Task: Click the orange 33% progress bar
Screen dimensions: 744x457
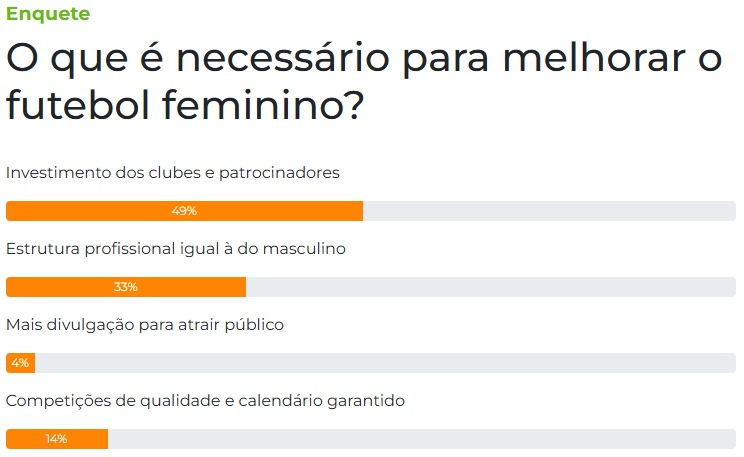Action: point(126,287)
